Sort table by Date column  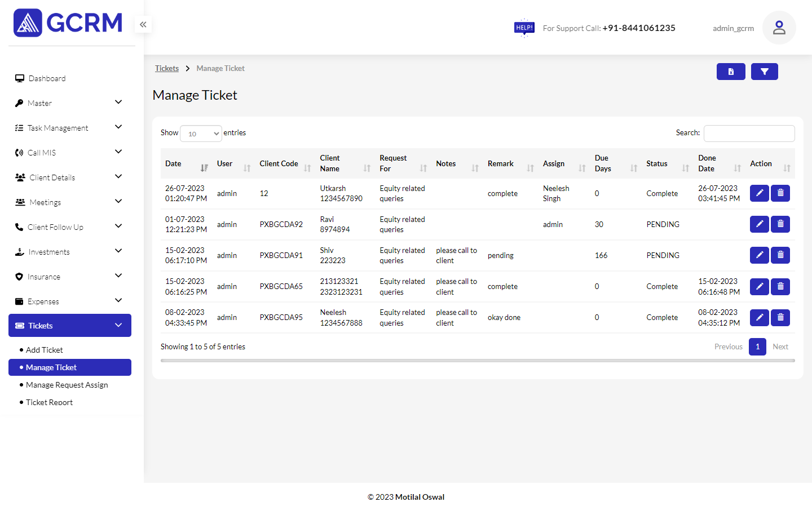pyautogui.click(x=186, y=164)
